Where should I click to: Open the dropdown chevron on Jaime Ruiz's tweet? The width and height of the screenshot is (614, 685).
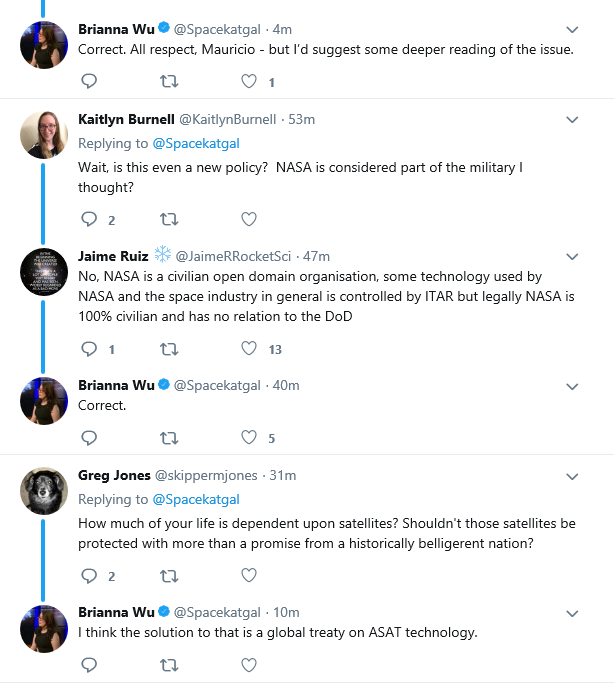(572, 257)
